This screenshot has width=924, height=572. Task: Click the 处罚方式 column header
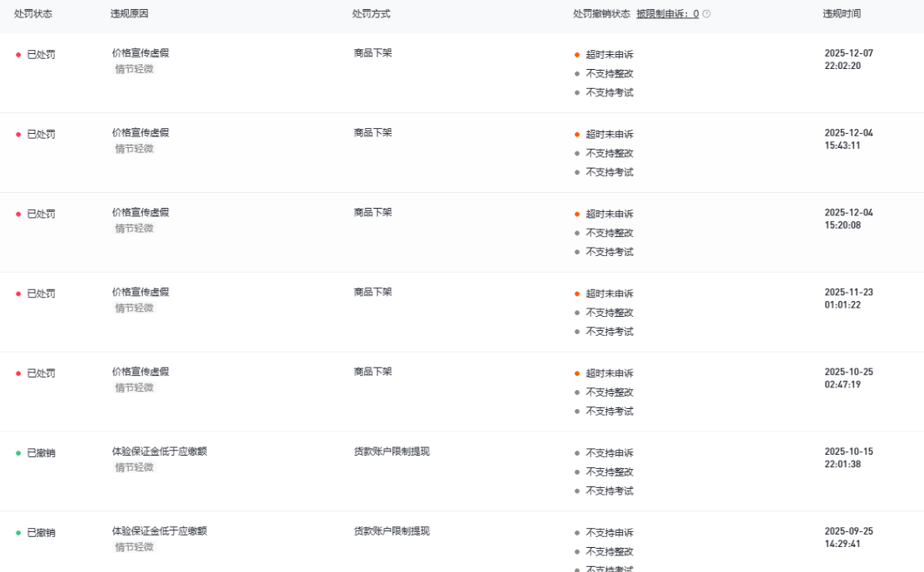coord(371,14)
